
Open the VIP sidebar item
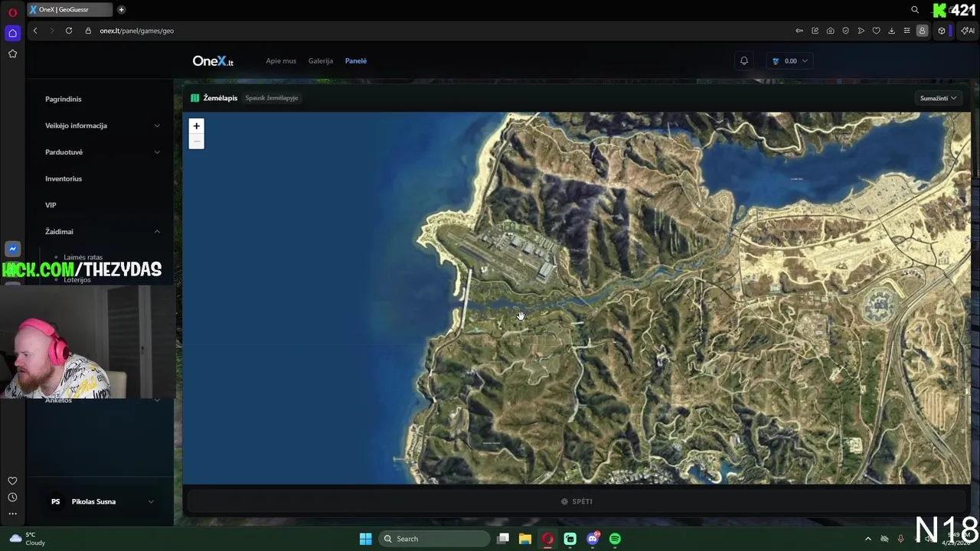pos(51,205)
